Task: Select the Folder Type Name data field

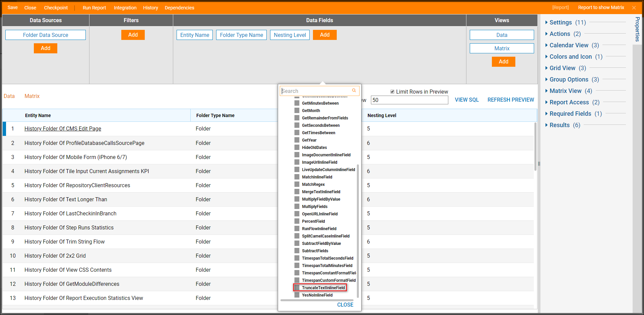Action: coord(242,35)
